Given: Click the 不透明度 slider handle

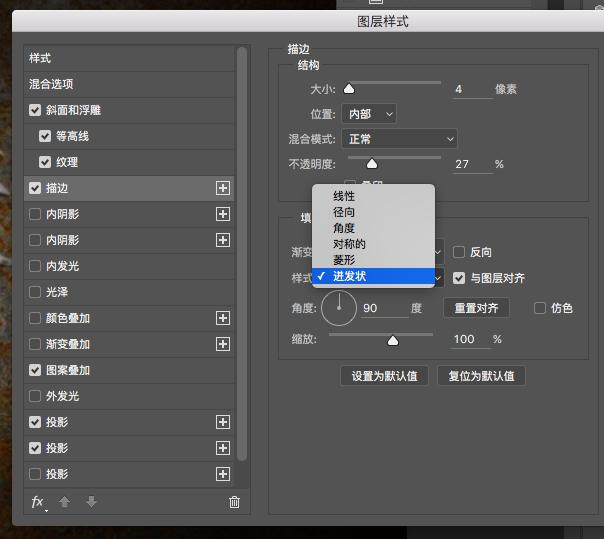Looking at the screenshot, I should pos(372,164).
